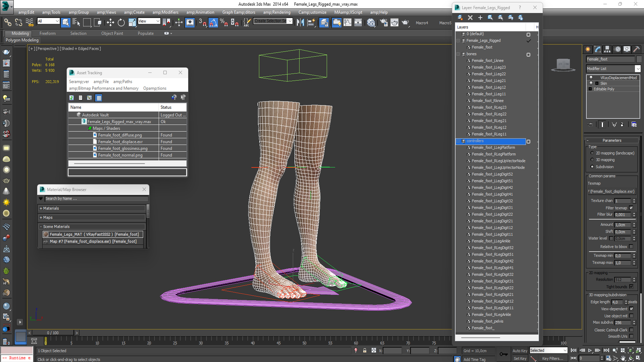
Task: Enable the Water level checkbox
Action: 611,238
